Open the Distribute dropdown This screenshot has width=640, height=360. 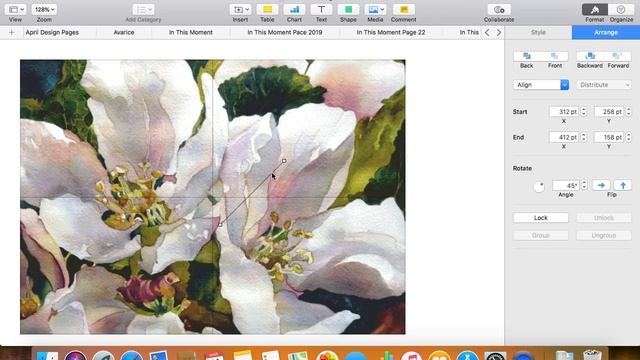pos(604,84)
